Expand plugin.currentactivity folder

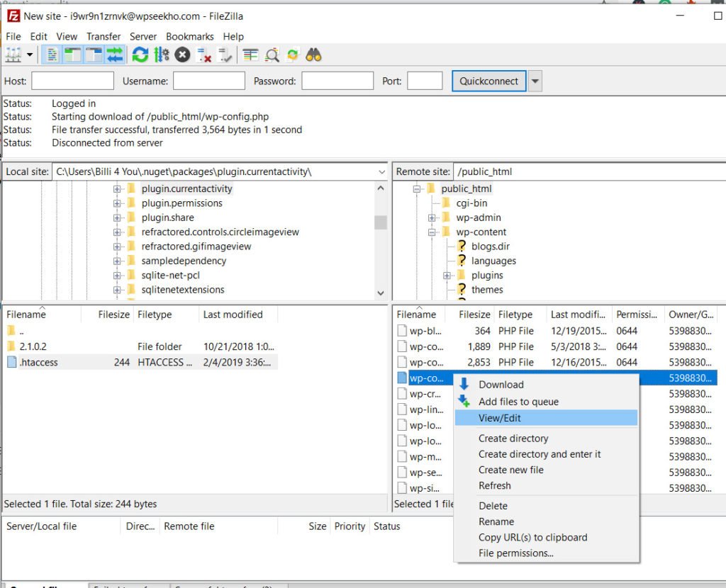117,188
